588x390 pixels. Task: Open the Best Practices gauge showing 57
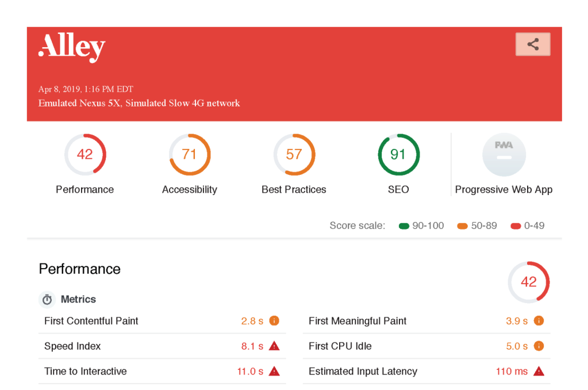click(x=294, y=154)
